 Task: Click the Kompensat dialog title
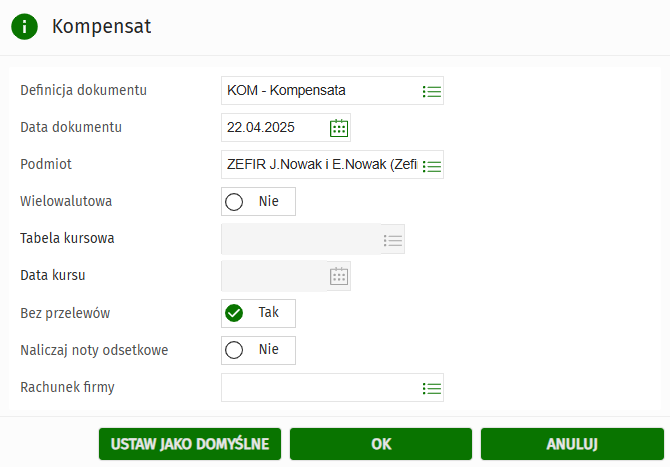coord(101,27)
